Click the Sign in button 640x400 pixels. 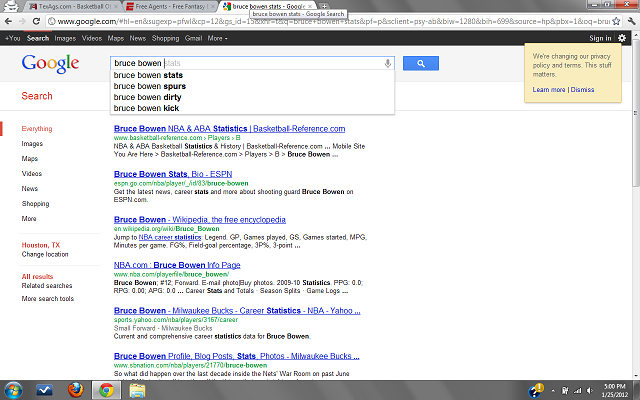click(x=600, y=38)
